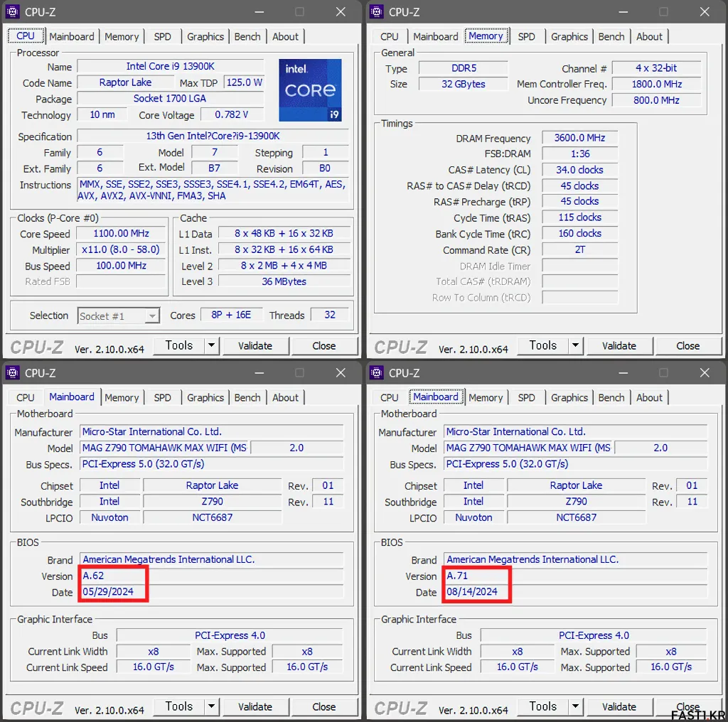Click BIOS Version A.71 field
This screenshot has height=722, width=728.
click(576, 576)
